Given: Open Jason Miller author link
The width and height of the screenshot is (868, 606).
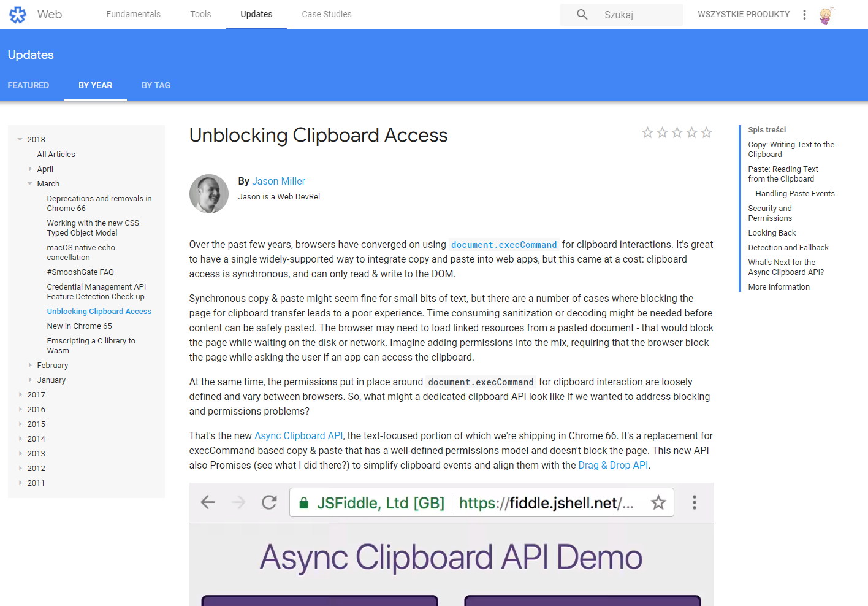Looking at the screenshot, I should coord(278,181).
